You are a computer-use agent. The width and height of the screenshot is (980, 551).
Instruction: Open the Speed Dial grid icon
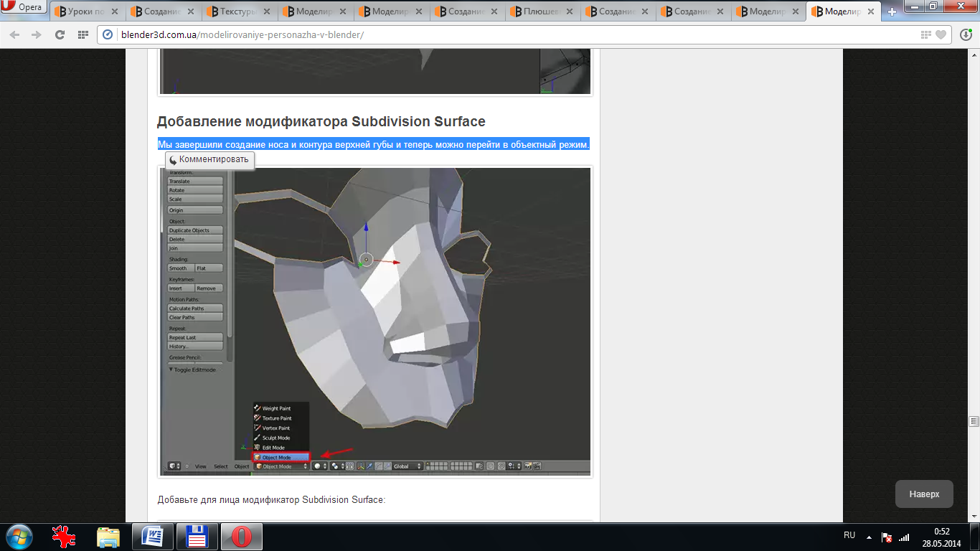click(x=83, y=35)
